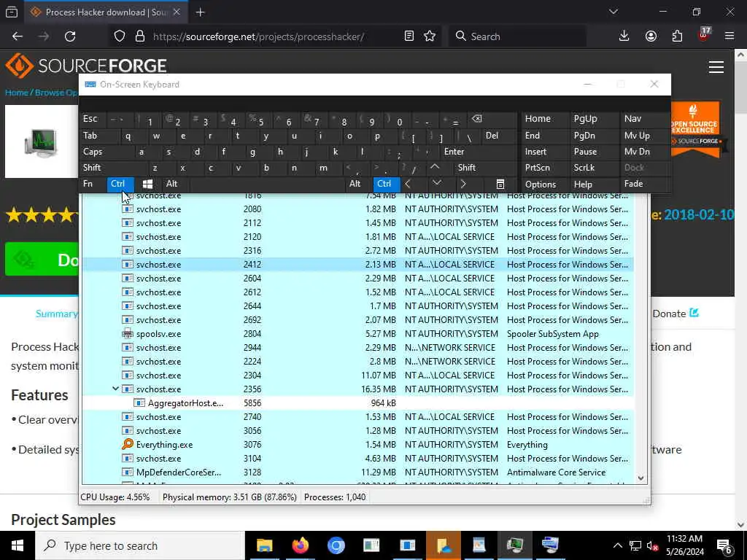Click the Firefox Search field
The width and height of the screenshot is (747, 560).
[517, 36]
